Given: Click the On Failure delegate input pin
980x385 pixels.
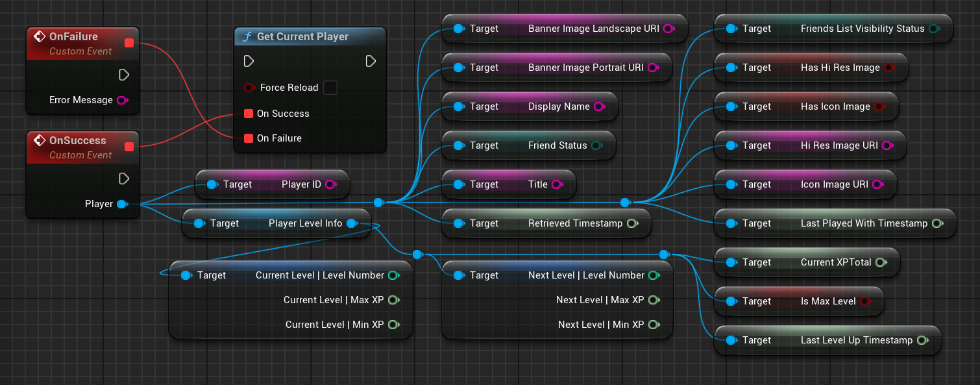Looking at the screenshot, I should [x=249, y=138].
